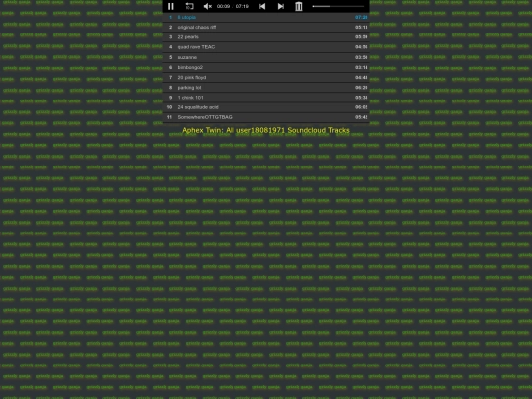
Task: Play track 3 22 pearls
Action: click(266, 37)
